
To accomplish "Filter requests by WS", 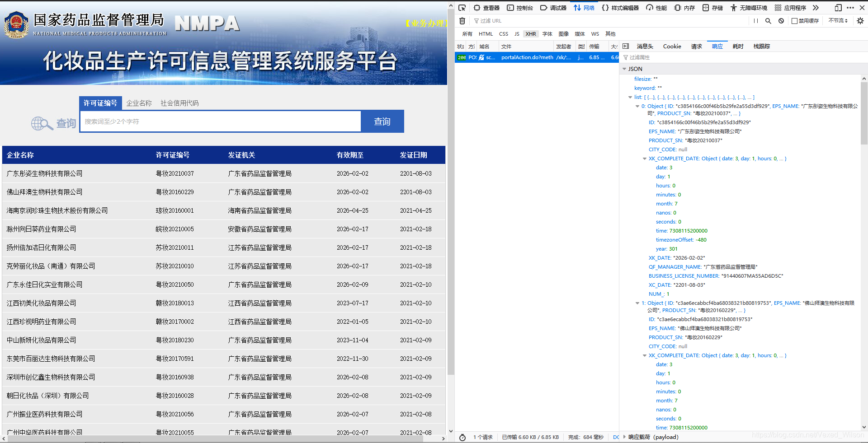I will [x=595, y=34].
